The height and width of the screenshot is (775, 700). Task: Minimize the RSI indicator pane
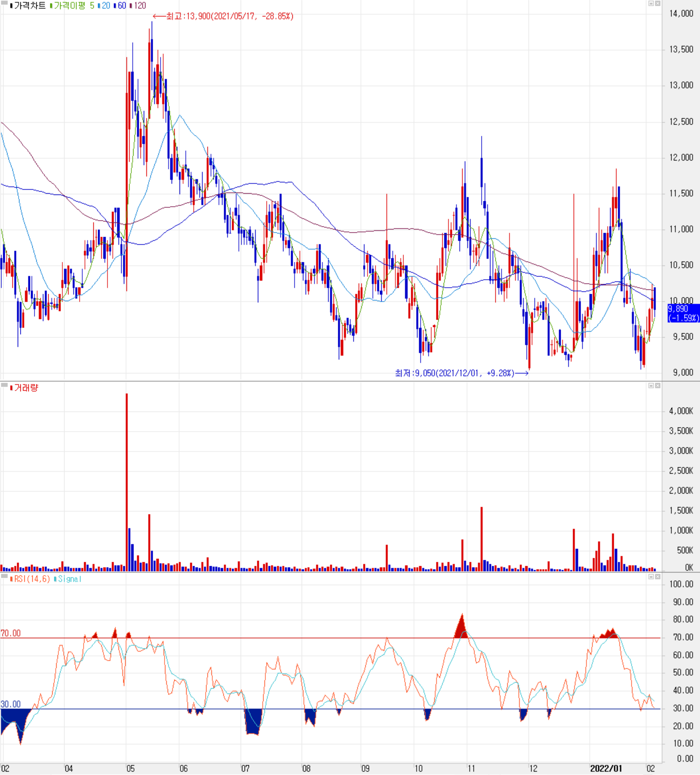click(651, 577)
